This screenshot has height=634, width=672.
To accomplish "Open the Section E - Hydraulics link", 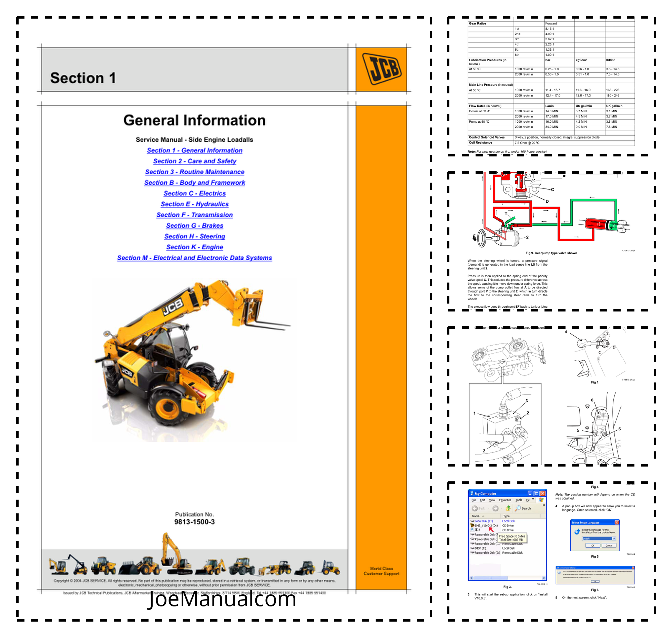I will pyautogui.click(x=194, y=204).
